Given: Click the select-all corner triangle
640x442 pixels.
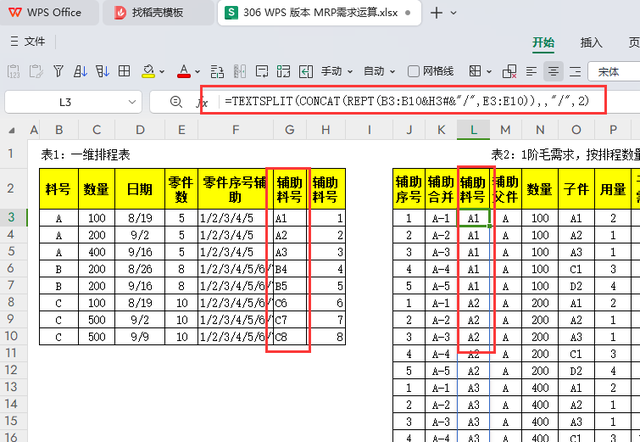Looking at the screenshot, I should coord(11,130).
